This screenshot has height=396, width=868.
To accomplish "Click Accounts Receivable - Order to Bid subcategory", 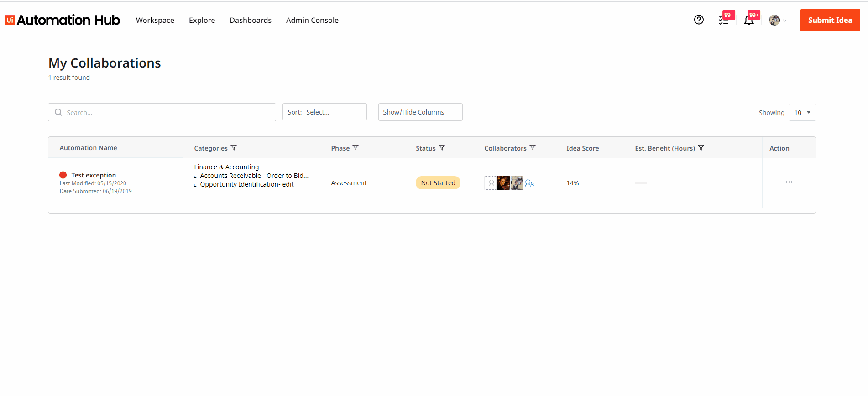I will coord(254,176).
